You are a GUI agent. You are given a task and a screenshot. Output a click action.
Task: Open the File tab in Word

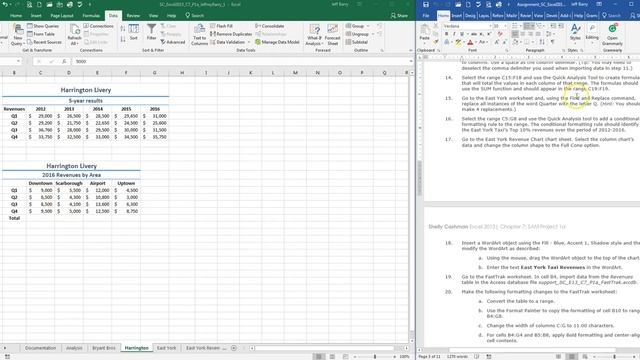pos(426,16)
